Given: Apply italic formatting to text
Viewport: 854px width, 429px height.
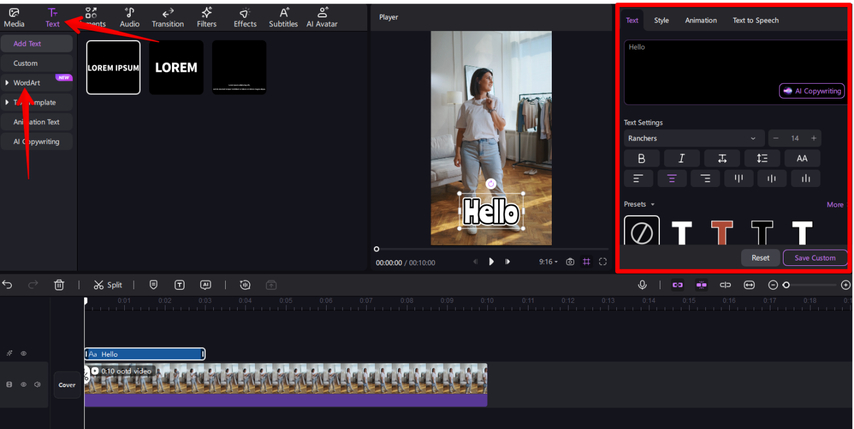Looking at the screenshot, I should pyautogui.click(x=681, y=158).
